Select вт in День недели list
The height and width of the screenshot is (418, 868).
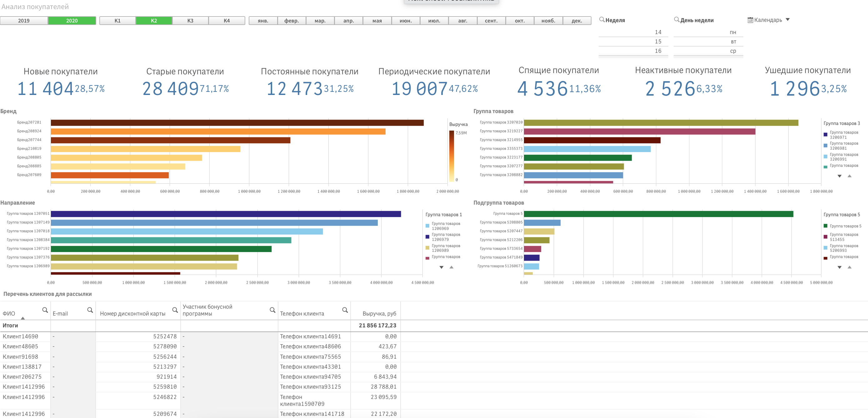733,42
